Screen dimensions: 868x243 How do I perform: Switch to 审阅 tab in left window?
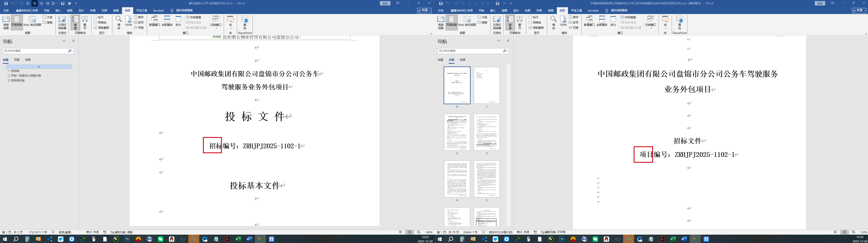(116, 11)
